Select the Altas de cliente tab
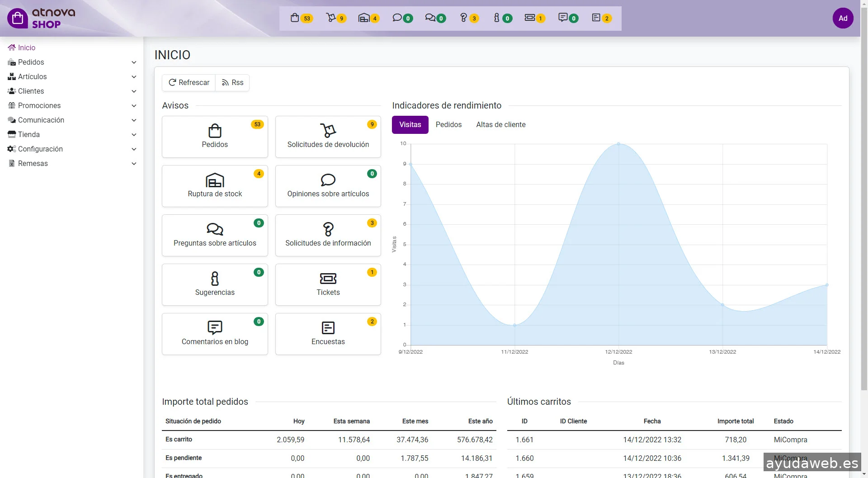Image resolution: width=868 pixels, height=478 pixels. (x=500, y=124)
